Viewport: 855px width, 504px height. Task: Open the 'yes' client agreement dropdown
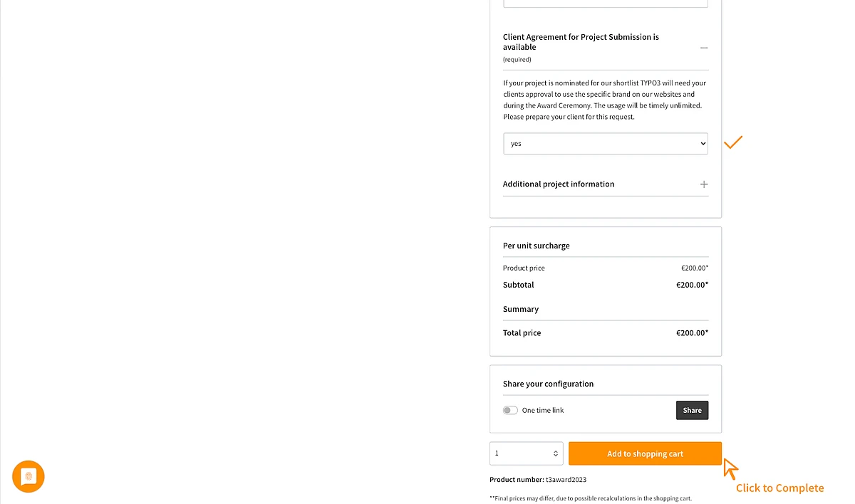[606, 143]
